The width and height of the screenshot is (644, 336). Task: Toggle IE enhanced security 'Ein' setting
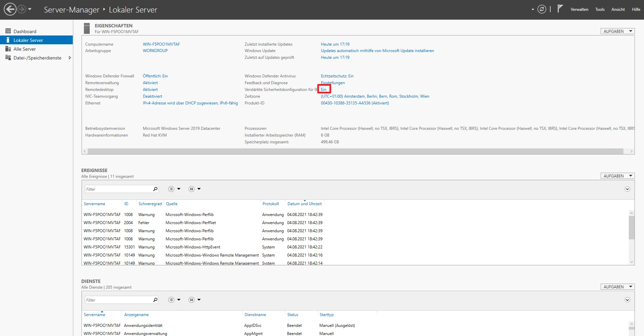324,90
